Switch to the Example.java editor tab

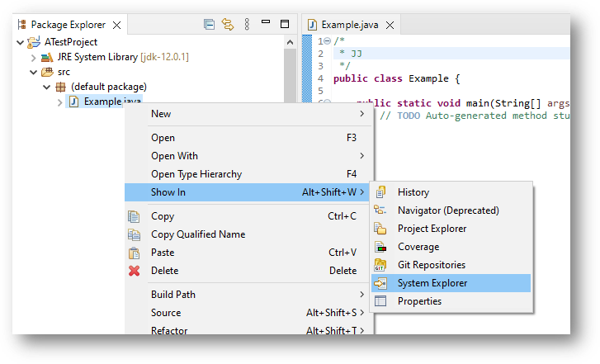click(x=343, y=25)
